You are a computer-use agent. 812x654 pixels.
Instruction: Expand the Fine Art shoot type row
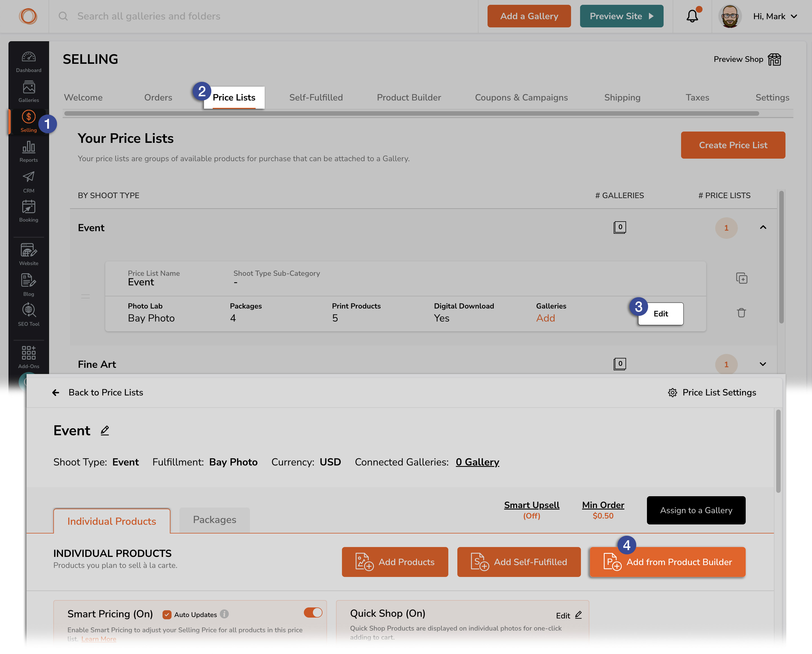click(x=763, y=364)
